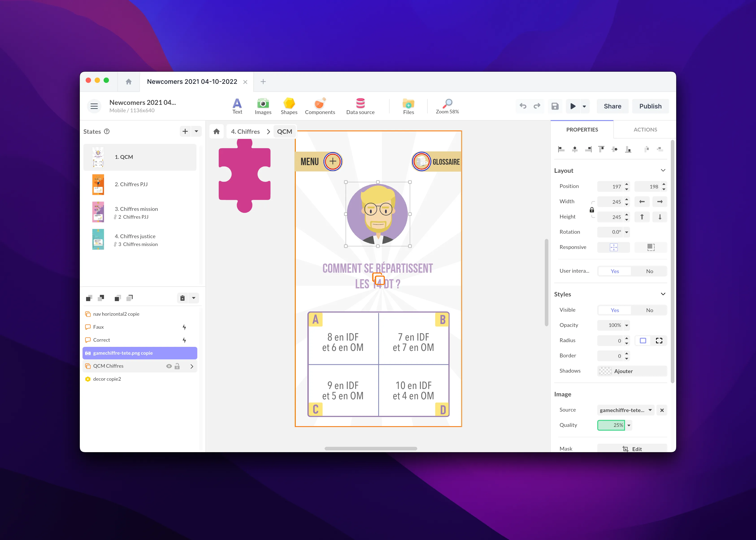
Task: Collapse the Layout section chevron
Action: [663, 170]
